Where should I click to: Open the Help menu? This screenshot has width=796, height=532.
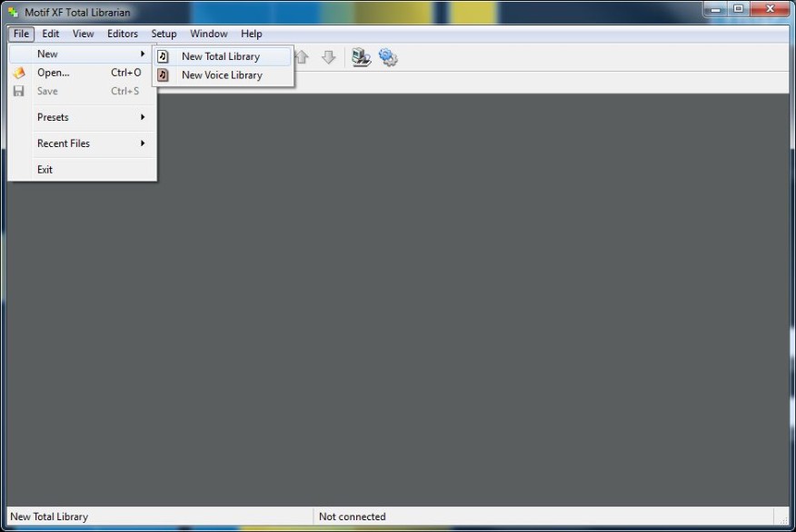click(252, 34)
